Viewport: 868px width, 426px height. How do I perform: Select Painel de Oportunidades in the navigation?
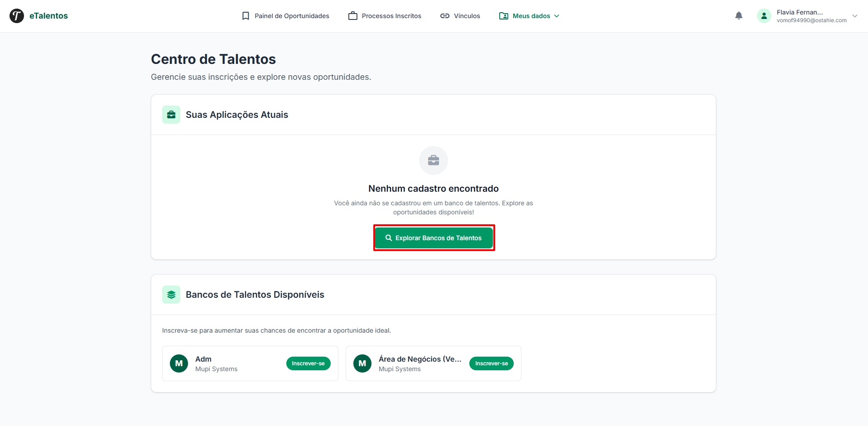(291, 15)
